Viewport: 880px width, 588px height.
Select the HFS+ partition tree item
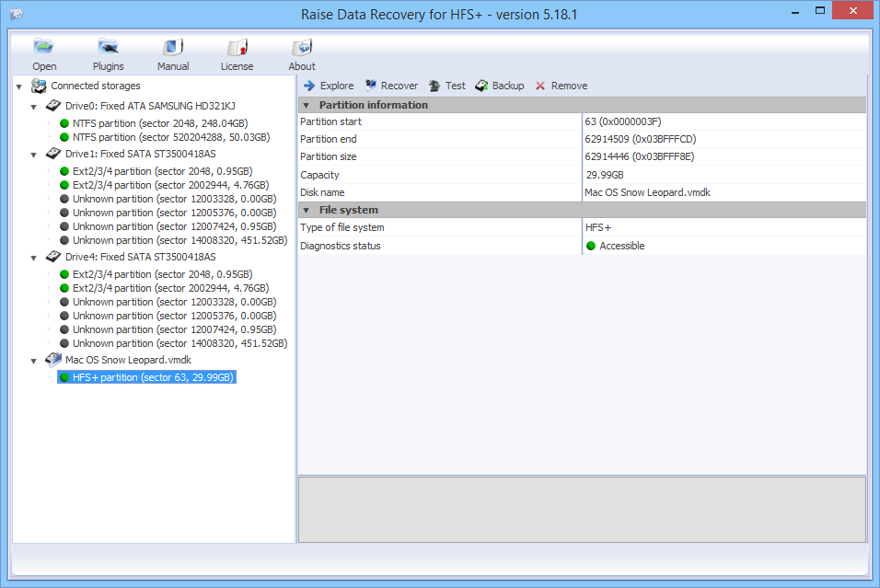pyautogui.click(x=145, y=376)
